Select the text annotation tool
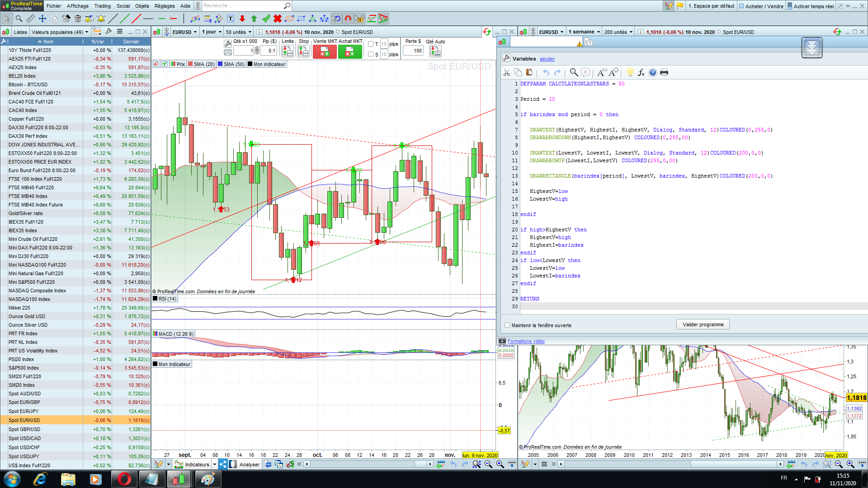The image size is (868, 488). [x=231, y=19]
